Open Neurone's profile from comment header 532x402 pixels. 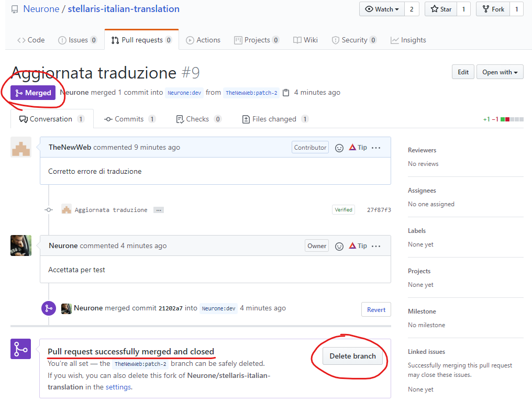pos(63,245)
